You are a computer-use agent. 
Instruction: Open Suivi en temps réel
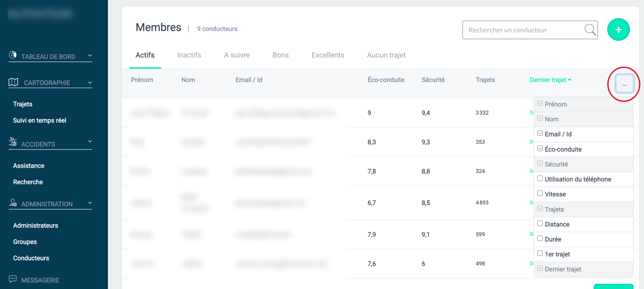pos(40,120)
